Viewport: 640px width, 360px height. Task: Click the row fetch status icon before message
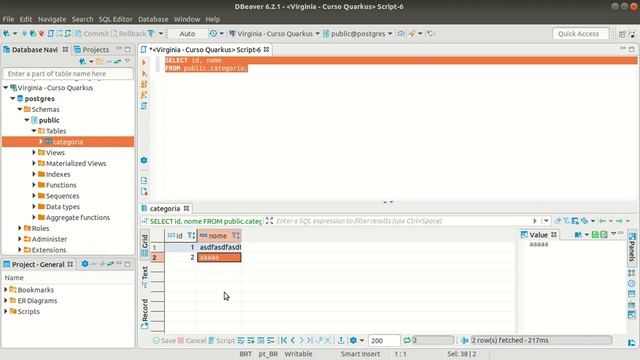tap(464, 340)
